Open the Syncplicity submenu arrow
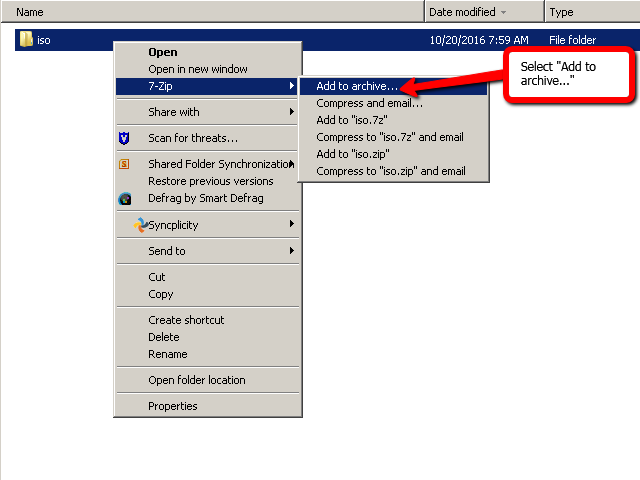The image size is (640, 480). 291,225
